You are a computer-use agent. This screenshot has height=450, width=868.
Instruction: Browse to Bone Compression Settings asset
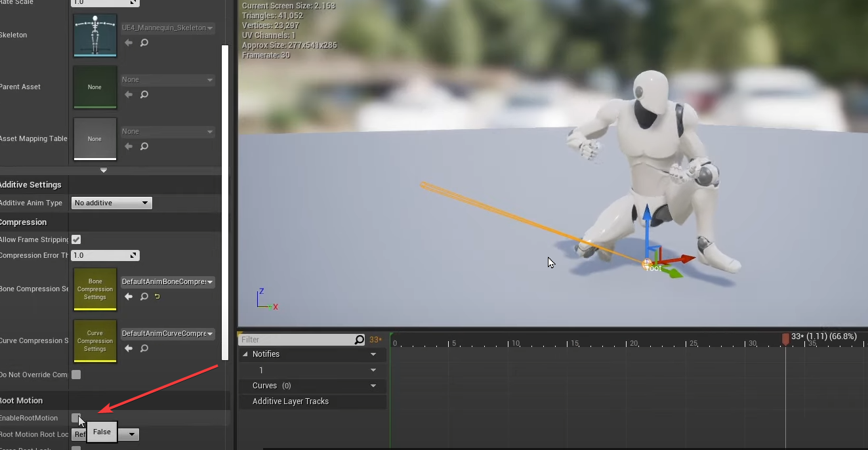tap(144, 297)
